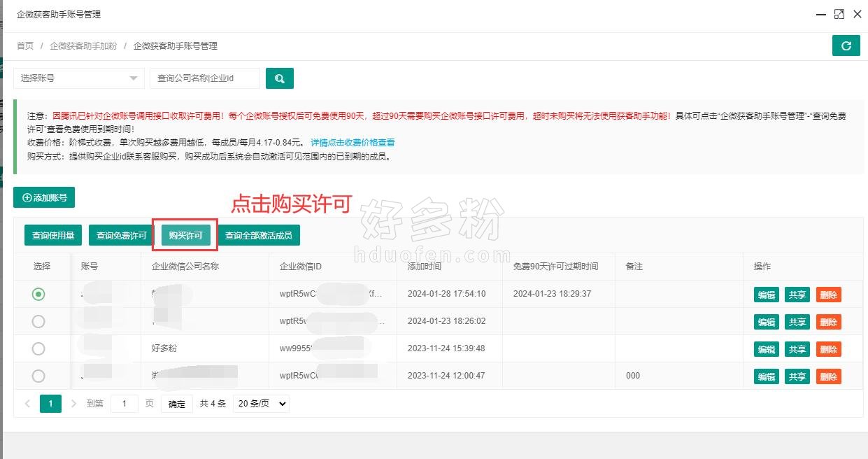Viewport: 868px width, 459px height.
Task: Click the 确定 pagination confirm button
Action: click(177, 404)
